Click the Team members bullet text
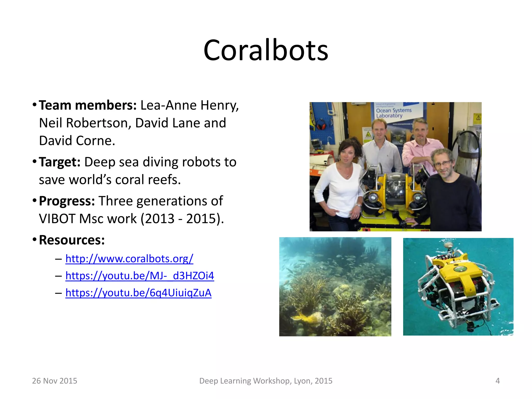Screen dimensions: 532x399 88,105
